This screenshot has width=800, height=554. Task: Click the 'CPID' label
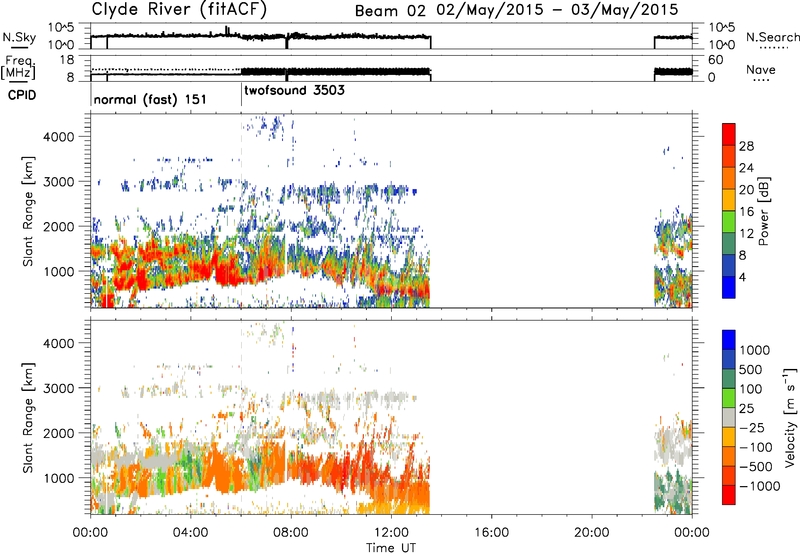[22, 95]
